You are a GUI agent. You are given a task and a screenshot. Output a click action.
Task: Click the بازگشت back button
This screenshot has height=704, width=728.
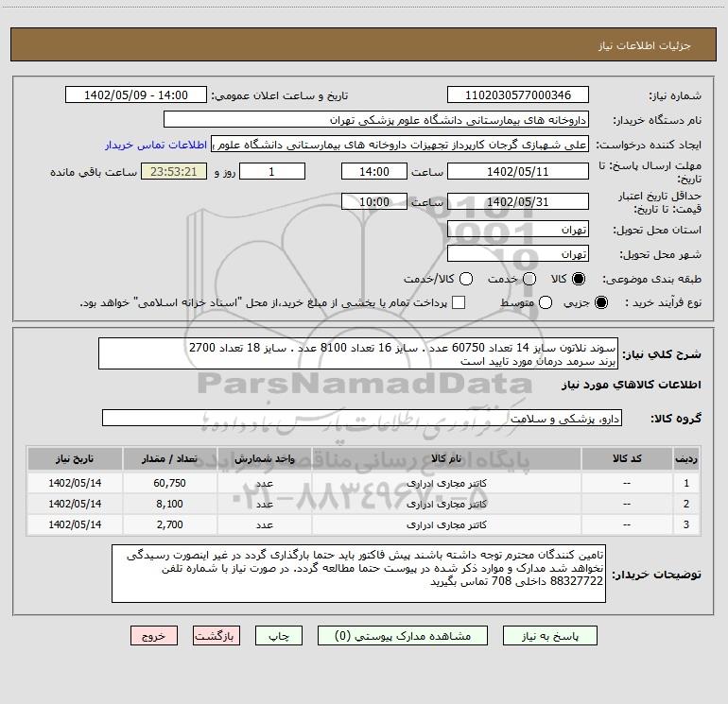(x=217, y=636)
